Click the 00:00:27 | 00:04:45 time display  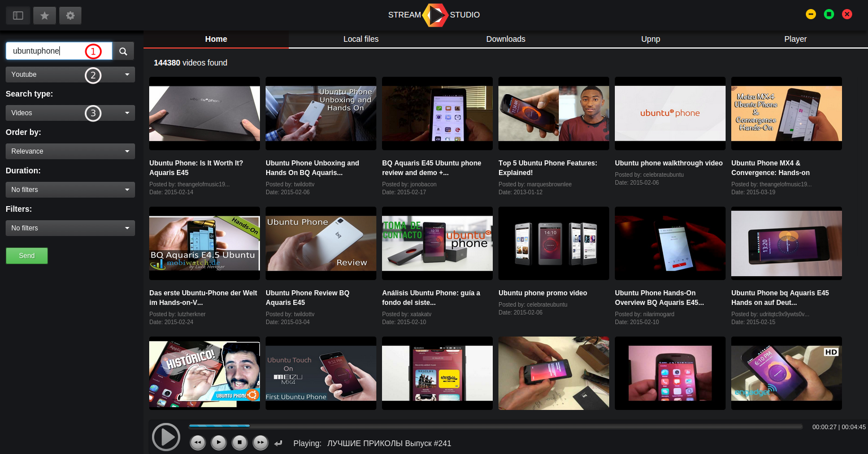tap(839, 427)
